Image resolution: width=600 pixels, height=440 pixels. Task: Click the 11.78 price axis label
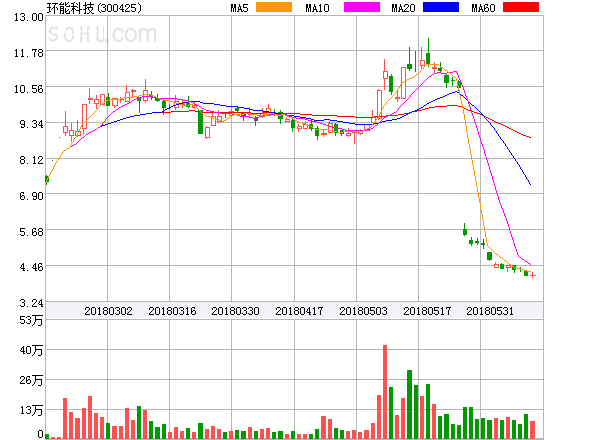[x=29, y=53]
